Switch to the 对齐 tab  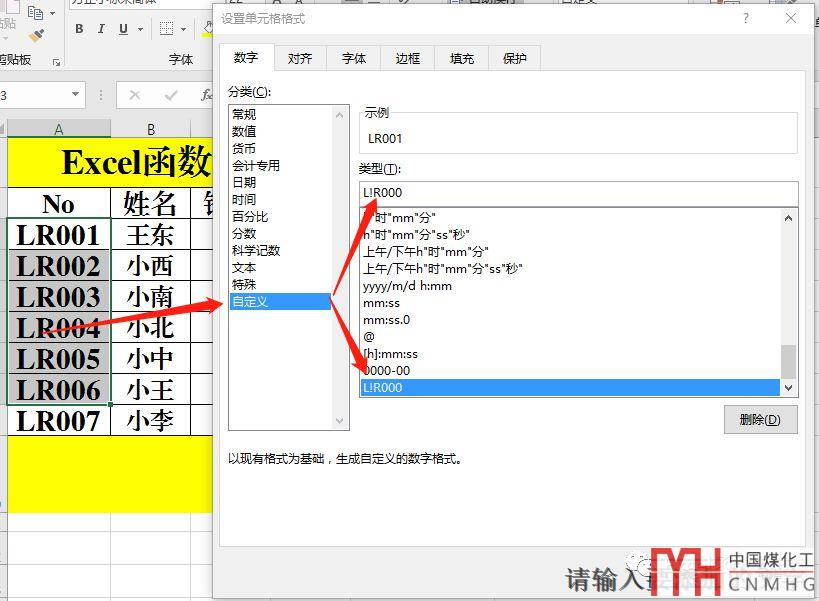point(300,58)
